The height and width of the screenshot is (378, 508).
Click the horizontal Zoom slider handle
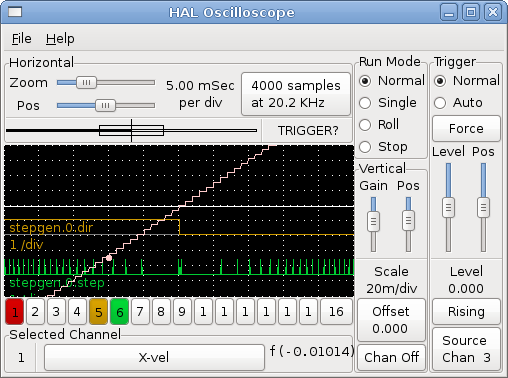point(86,83)
